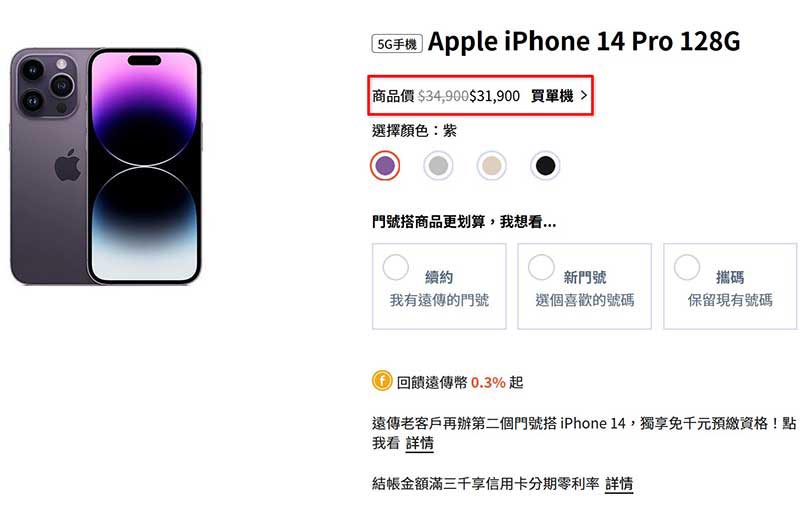
Task: Click the 回饋遠傳幣 0.3% 起 text
Action: point(460,382)
